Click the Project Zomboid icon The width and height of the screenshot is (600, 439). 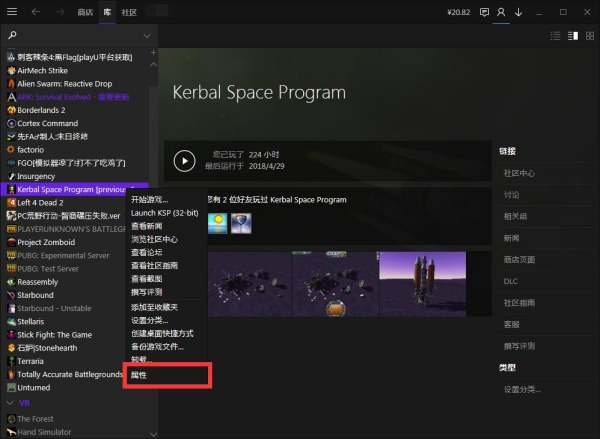coord(11,242)
